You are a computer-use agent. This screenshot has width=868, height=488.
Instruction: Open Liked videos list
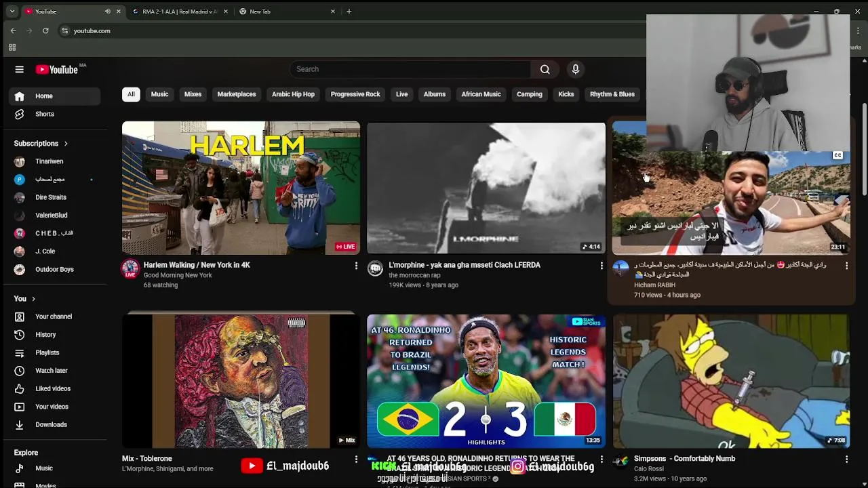coord(54,388)
